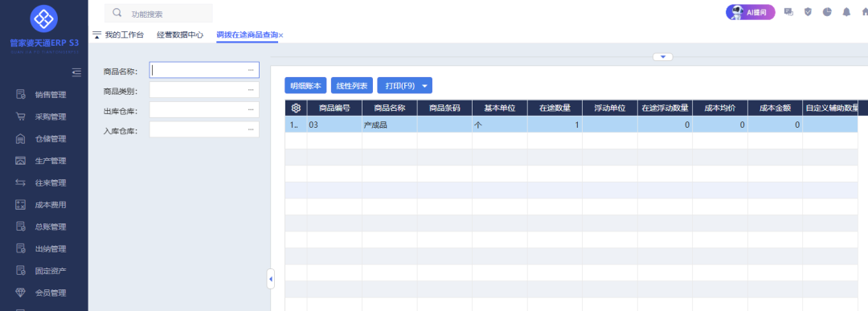Viewport: 868px width, 311px height.
Task: Open the AI提问 assistant button
Action: 751,12
